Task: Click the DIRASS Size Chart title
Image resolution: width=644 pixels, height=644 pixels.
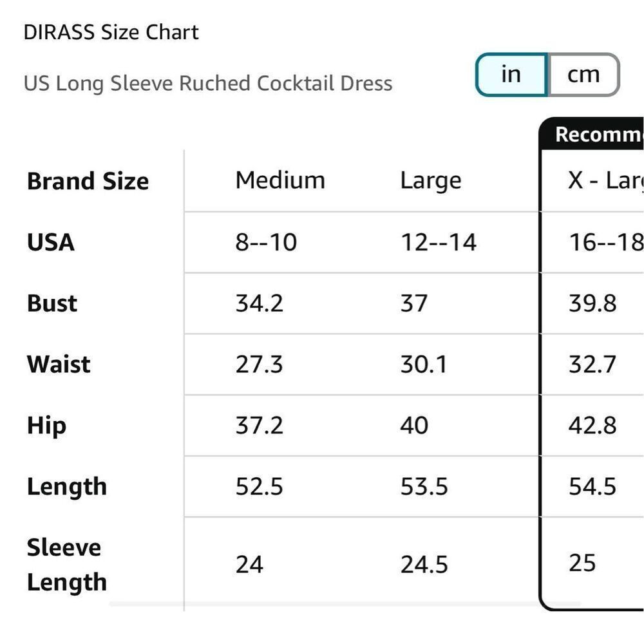Action: click(x=111, y=32)
